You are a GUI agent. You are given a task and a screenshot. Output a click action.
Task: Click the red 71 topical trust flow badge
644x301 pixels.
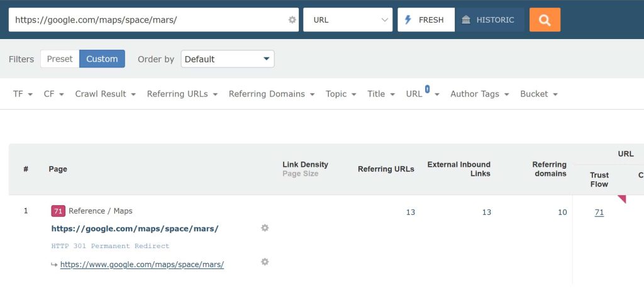click(x=58, y=211)
